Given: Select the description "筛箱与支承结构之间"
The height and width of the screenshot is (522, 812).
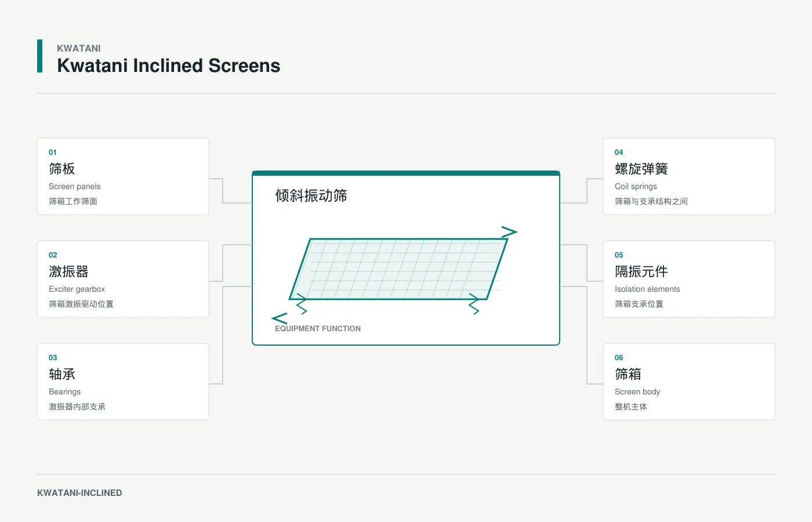Looking at the screenshot, I should point(651,201).
